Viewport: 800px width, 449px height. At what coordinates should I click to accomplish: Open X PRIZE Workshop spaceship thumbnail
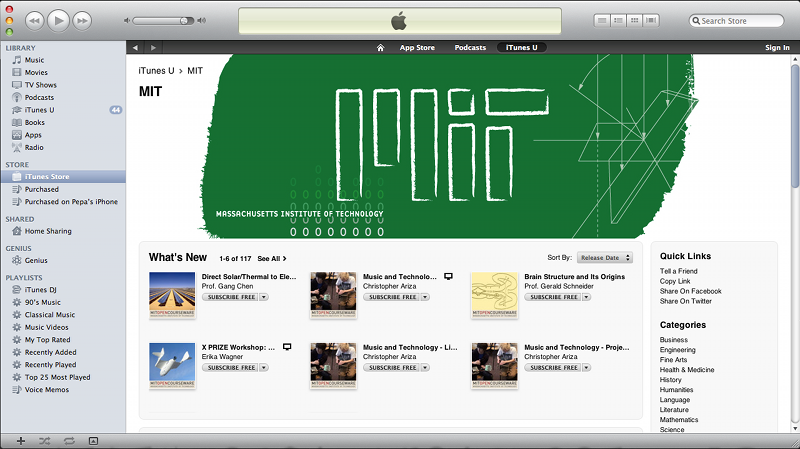172,365
